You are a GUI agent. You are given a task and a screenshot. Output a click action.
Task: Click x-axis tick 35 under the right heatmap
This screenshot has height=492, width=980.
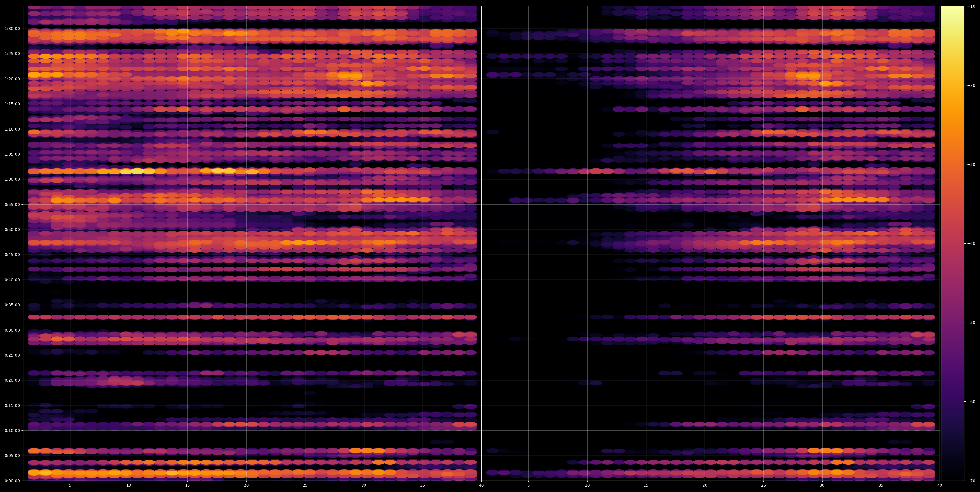pyautogui.click(x=881, y=486)
